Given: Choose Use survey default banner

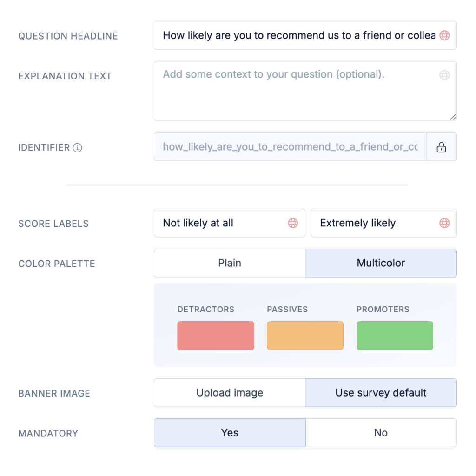Looking at the screenshot, I should click(x=381, y=393).
